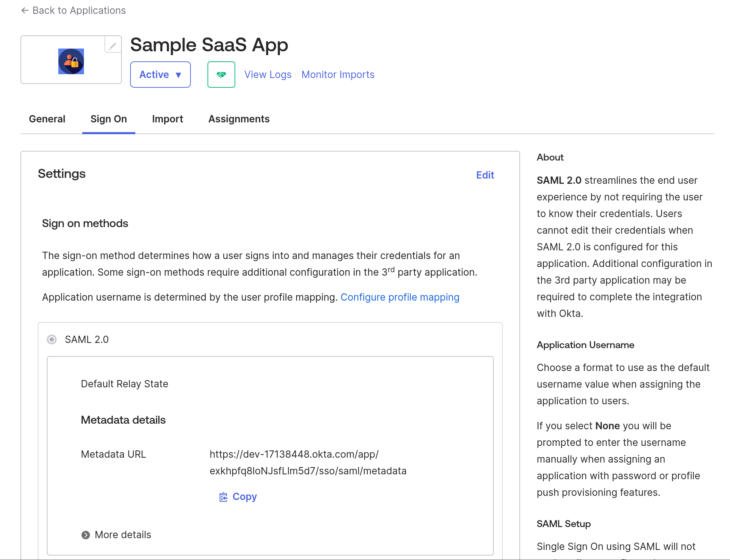Click the SAML 2.0 radio button

[51, 339]
